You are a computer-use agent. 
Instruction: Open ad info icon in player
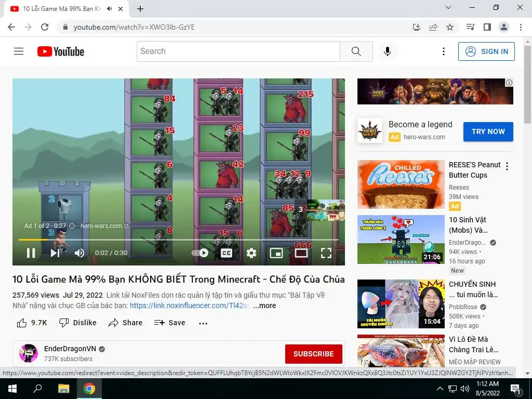pos(72,226)
